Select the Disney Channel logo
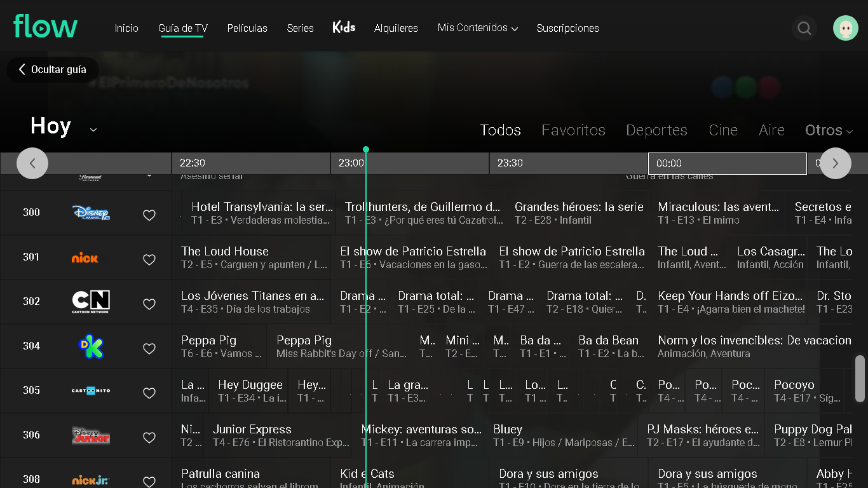868x488 pixels. click(x=91, y=213)
